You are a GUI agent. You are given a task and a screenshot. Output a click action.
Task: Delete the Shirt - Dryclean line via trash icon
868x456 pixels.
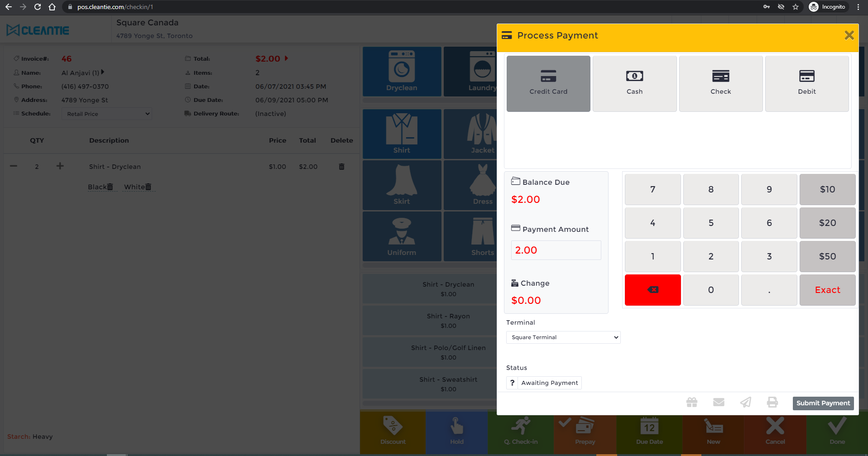[x=341, y=167]
